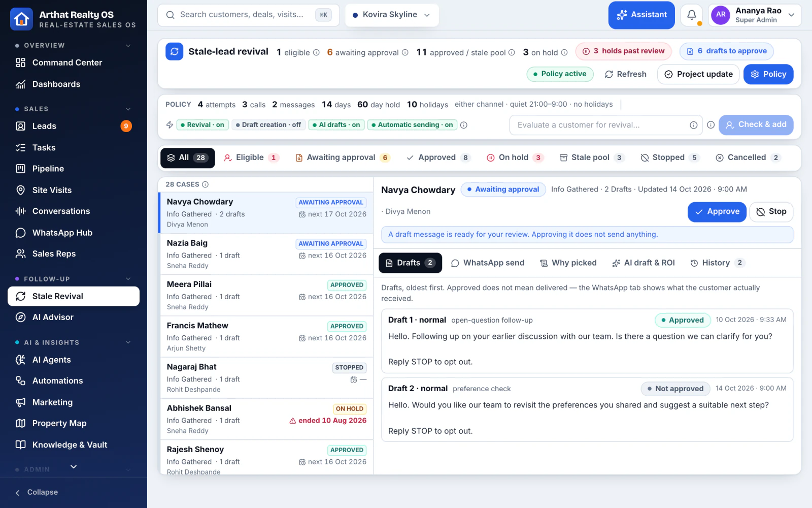The width and height of the screenshot is (812, 508).
Task: Click the Arthat Realty OS home logo
Action: (x=21, y=19)
